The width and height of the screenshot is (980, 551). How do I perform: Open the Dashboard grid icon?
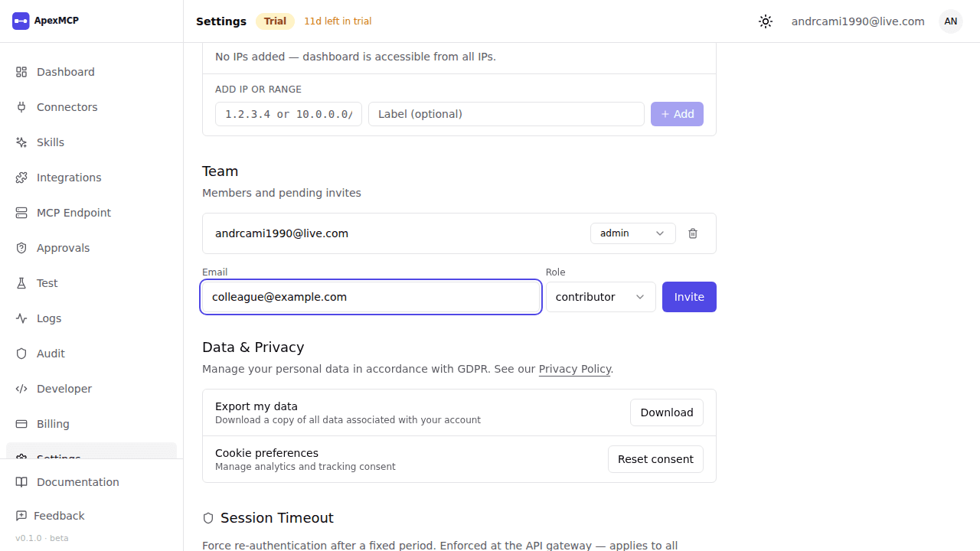coord(21,72)
